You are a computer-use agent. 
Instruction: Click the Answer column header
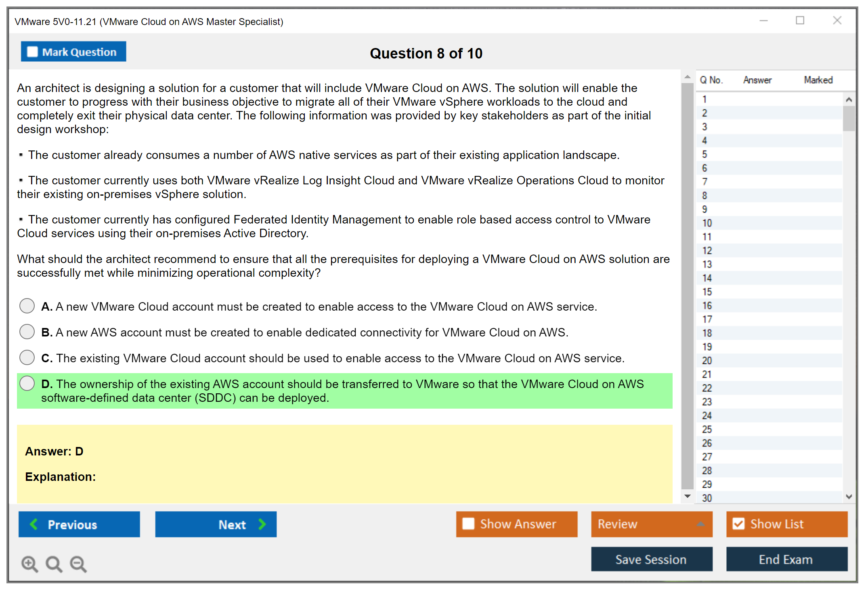pyautogui.click(x=757, y=80)
